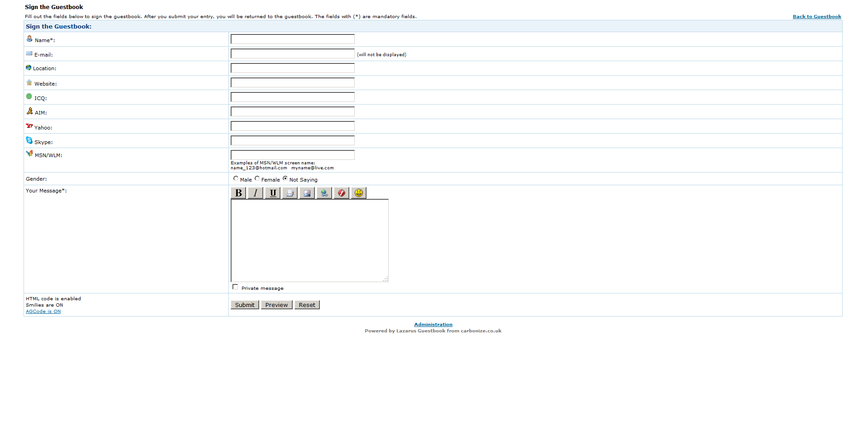This screenshot has height=432, width=868.
Task: Go back via Back to Guestbook link
Action: [817, 17]
